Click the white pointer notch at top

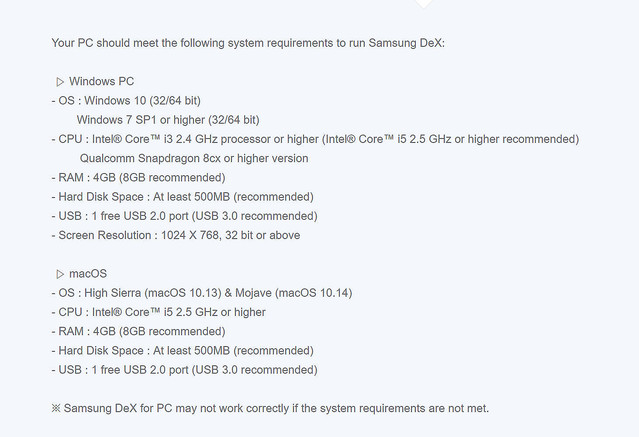(x=424, y=4)
